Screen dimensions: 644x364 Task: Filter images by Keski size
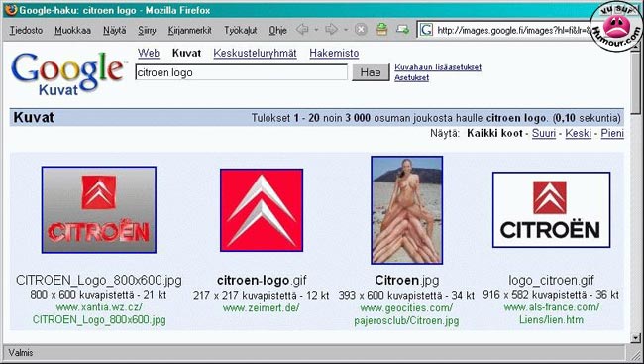(x=579, y=133)
